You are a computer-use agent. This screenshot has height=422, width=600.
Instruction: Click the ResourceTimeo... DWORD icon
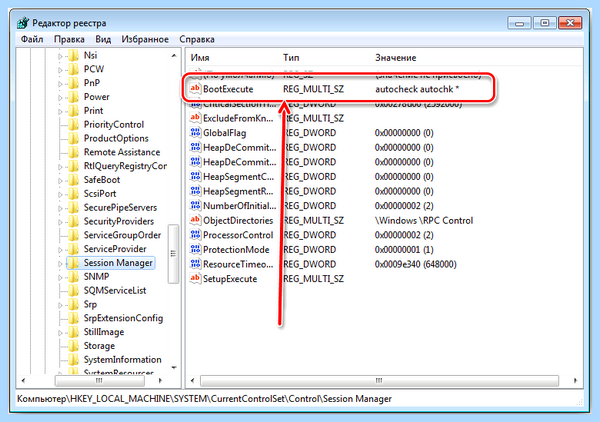coord(195,264)
